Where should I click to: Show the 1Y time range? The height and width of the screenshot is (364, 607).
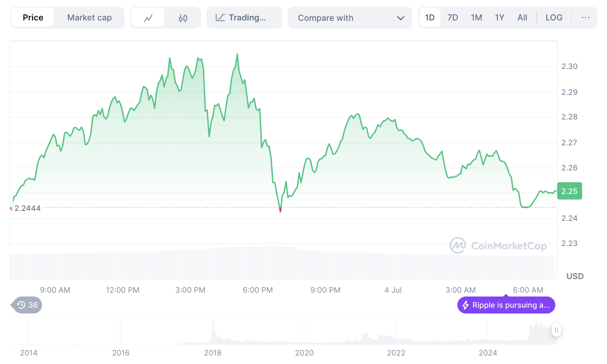(x=499, y=18)
